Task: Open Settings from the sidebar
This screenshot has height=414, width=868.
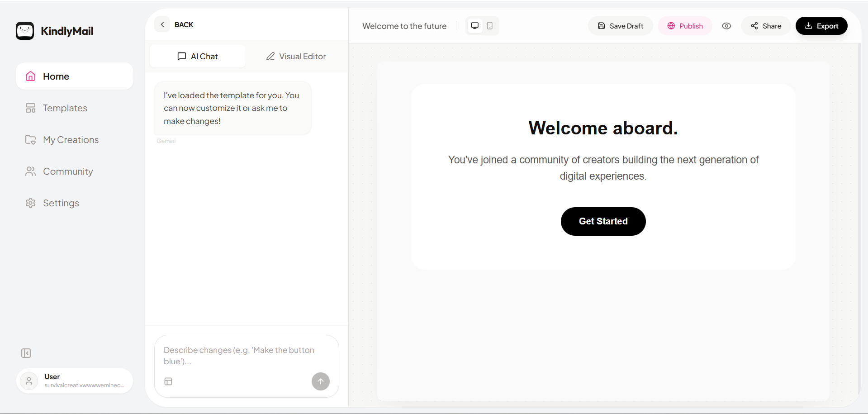Action: tap(61, 203)
